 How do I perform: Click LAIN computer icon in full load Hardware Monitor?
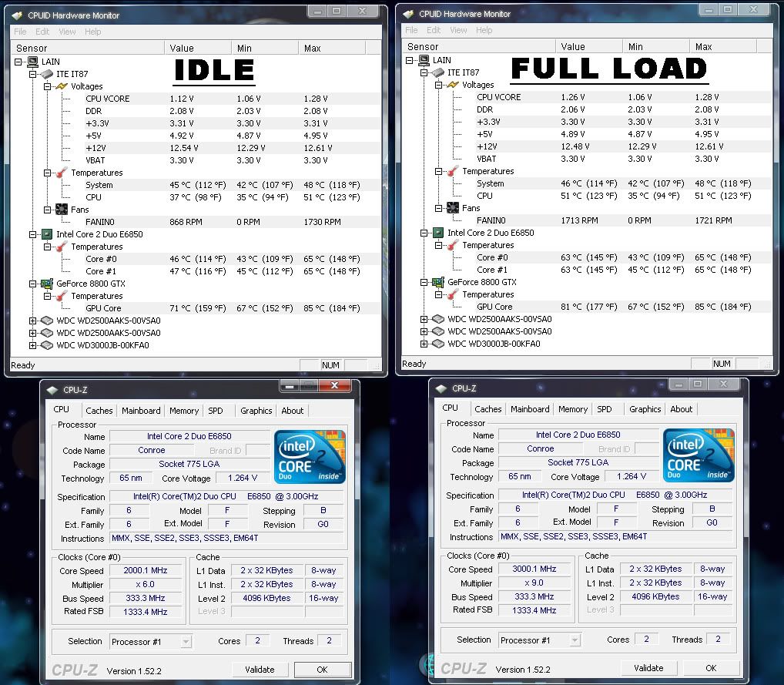point(424,60)
